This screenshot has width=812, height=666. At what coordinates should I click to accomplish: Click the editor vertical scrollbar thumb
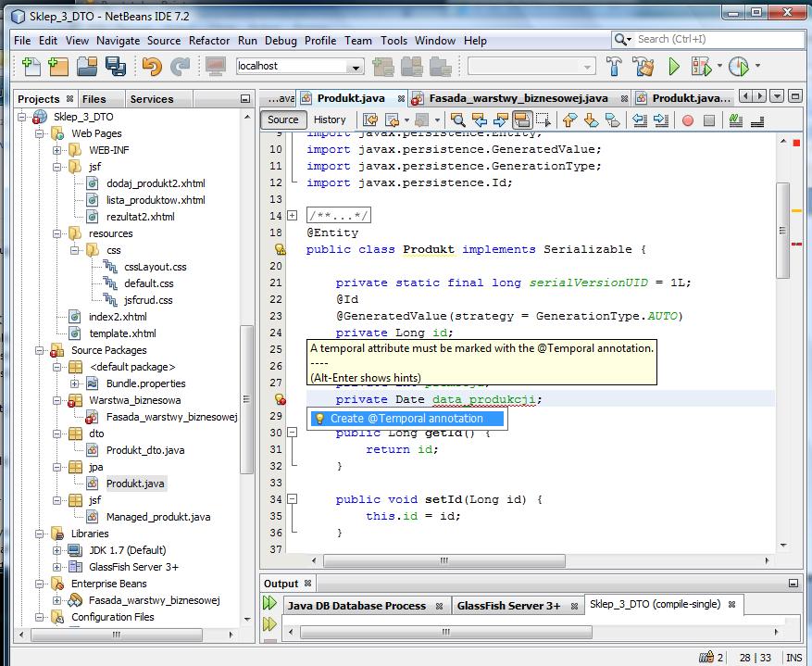click(x=783, y=230)
